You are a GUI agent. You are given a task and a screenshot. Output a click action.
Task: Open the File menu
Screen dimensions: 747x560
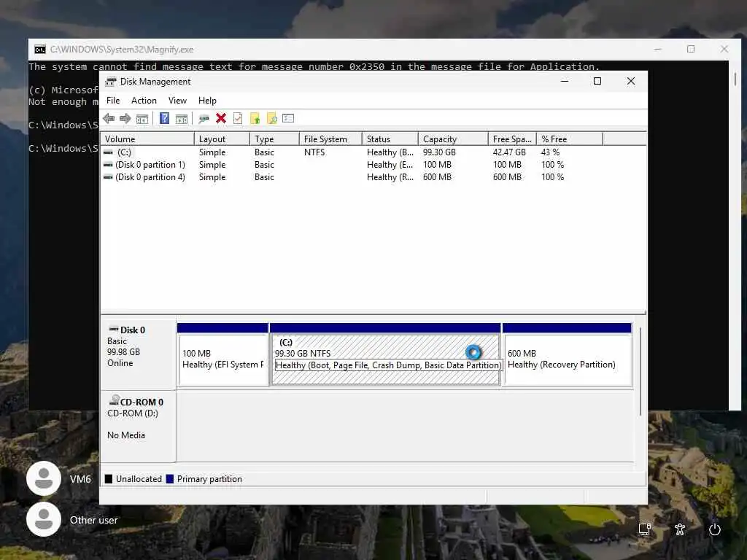pyautogui.click(x=113, y=101)
